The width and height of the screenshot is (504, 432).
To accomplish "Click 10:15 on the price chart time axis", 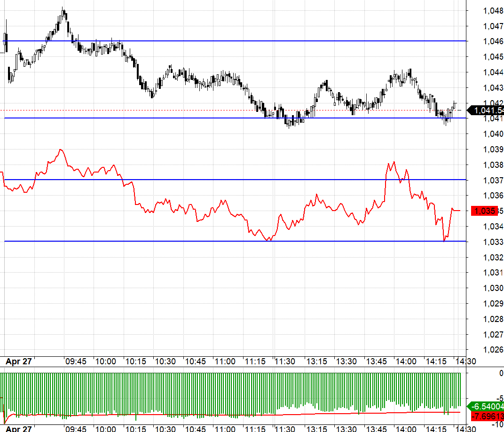I will (135, 361).
